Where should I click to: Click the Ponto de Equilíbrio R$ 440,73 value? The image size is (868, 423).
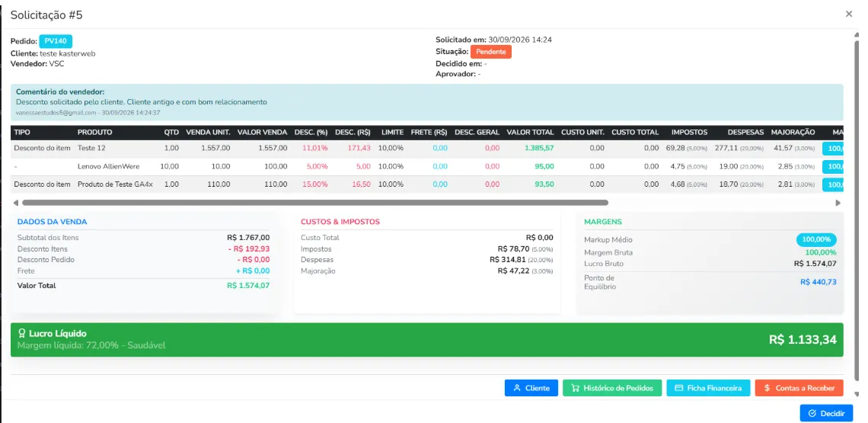click(x=819, y=282)
